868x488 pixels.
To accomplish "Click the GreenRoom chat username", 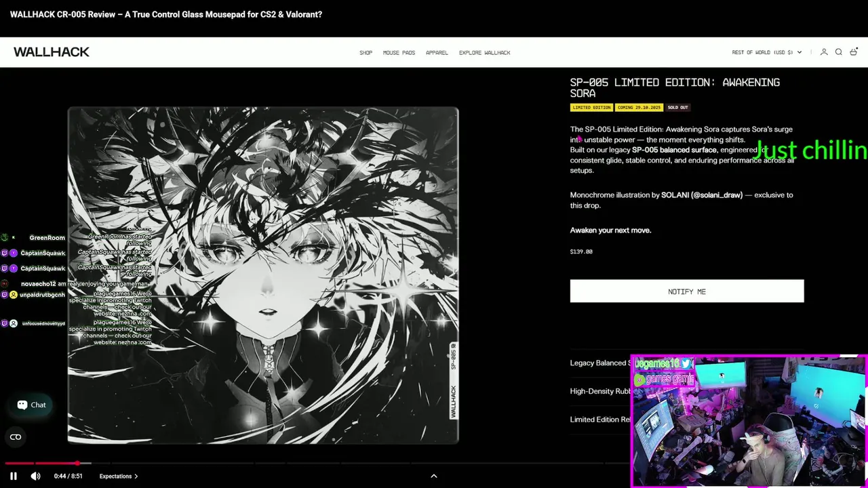I will (x=47, y=238).
